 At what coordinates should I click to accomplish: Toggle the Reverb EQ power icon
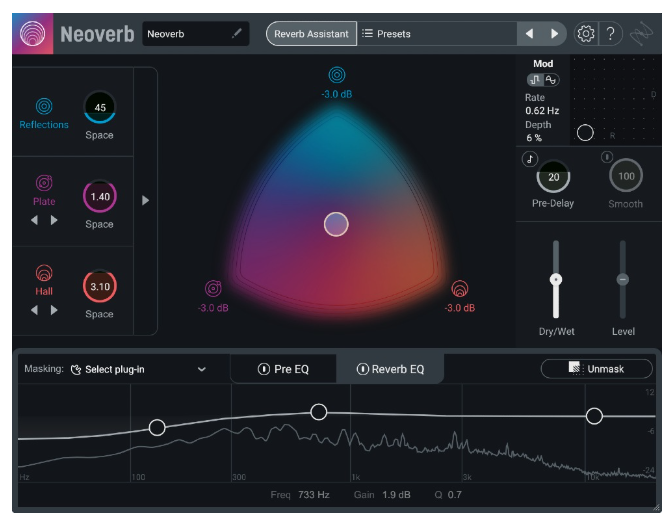[362, 369]
